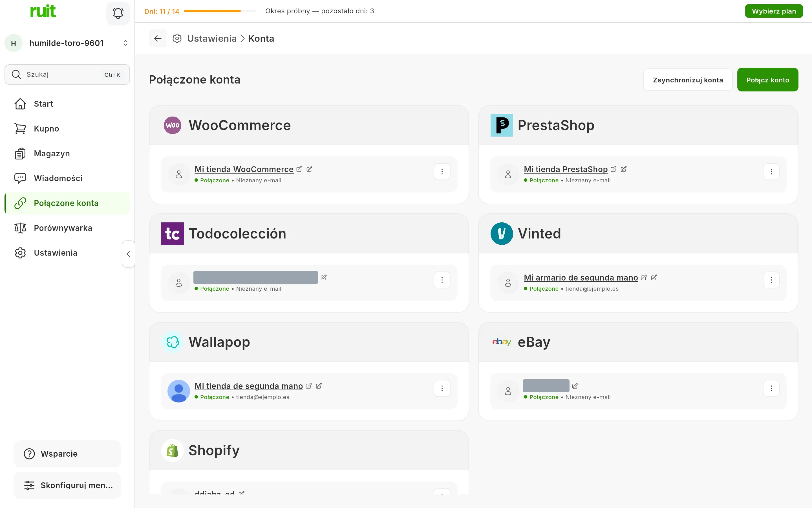Edit the name of Mi tienda de segunda mano

[319, 386]
